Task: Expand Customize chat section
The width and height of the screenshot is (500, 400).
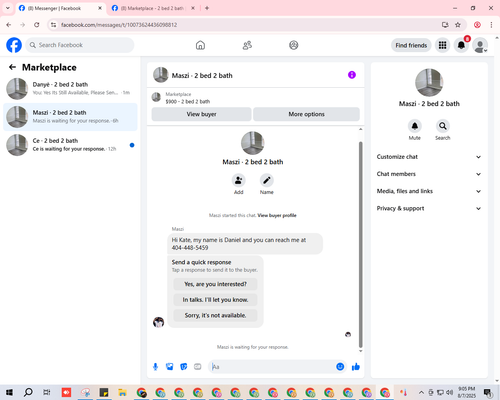Action: tap(429, 157)
